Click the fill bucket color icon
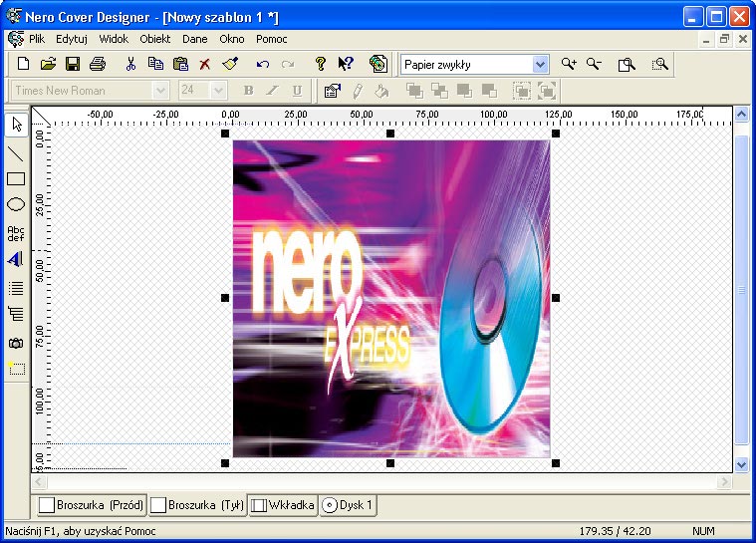 coord(382,91)
